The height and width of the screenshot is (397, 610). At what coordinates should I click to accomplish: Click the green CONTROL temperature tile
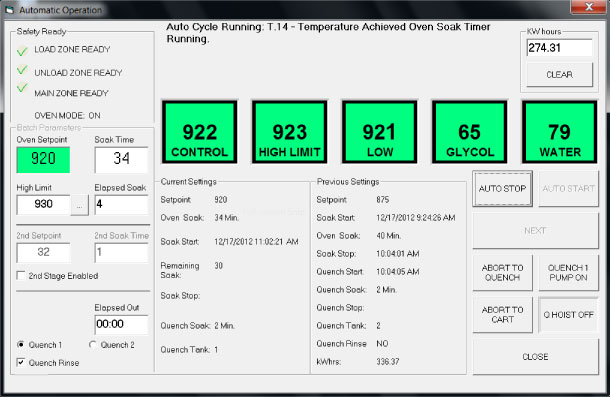[199, 132]
